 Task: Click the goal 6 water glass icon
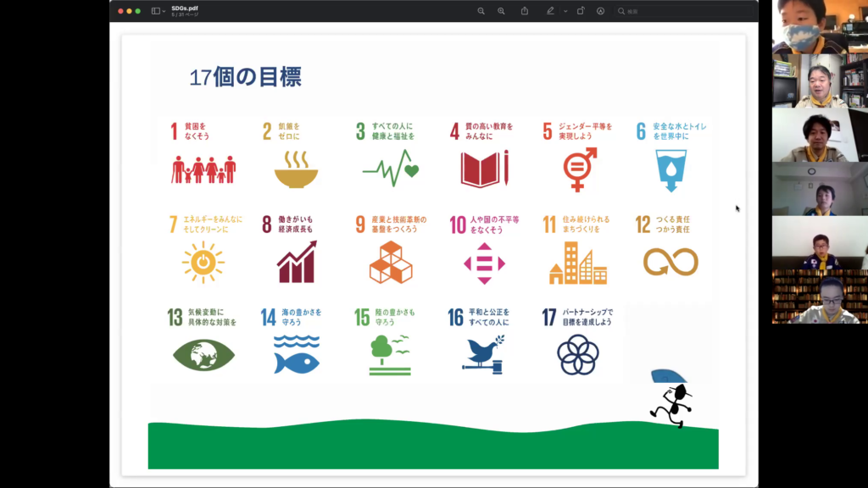coord(671,170)
